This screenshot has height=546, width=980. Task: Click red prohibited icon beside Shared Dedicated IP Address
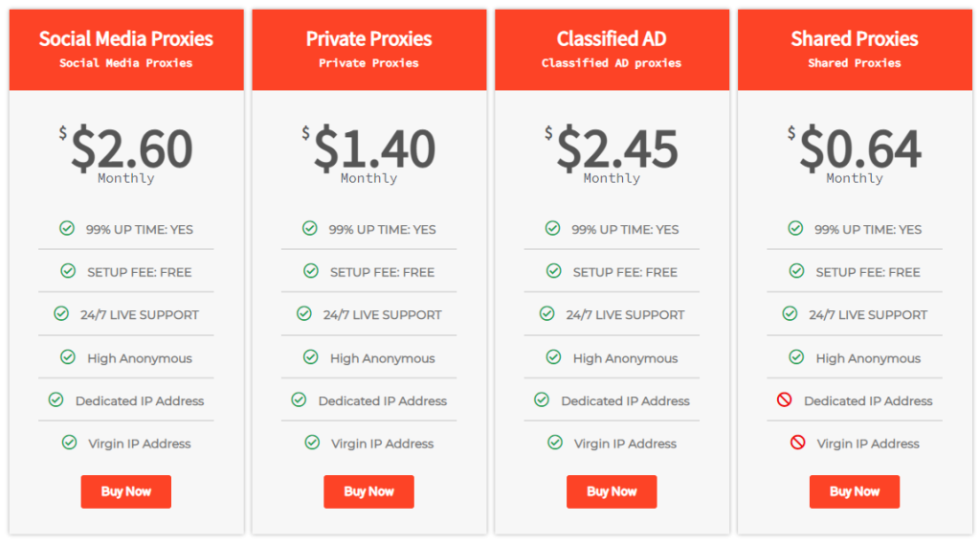785,399
